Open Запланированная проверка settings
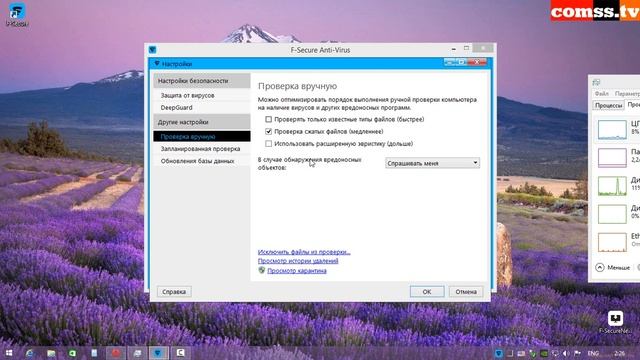This screenshot has height=360, width=640. click(202, 149)
